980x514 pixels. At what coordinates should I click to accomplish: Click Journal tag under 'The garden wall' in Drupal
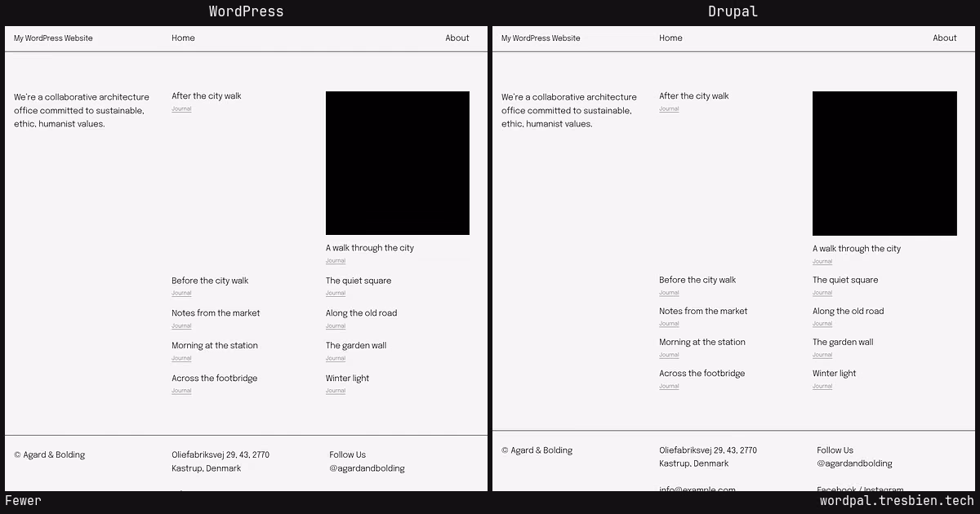(x=822, y=355)
